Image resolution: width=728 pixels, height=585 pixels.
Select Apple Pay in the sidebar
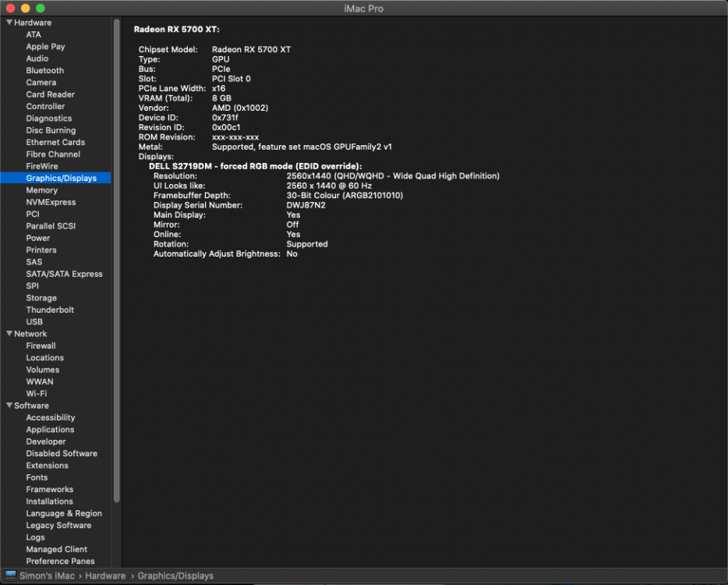45,47
